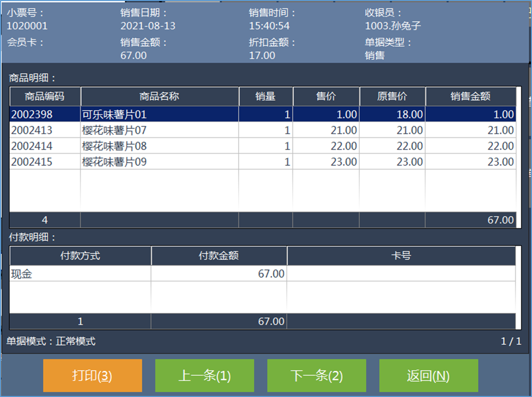Select the 可乐味薯片01 item name
The width and height of the screenshot is (532, 397).
[114, 115]
